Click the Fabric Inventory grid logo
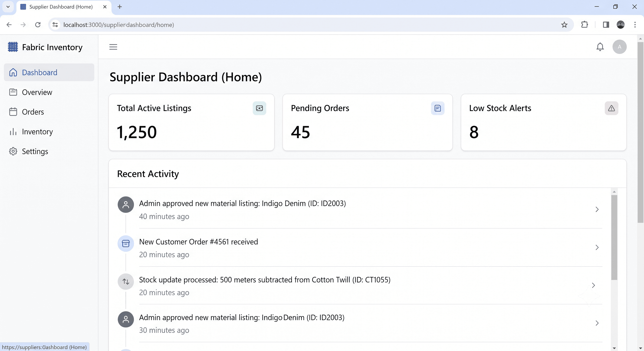 [13, 47]
